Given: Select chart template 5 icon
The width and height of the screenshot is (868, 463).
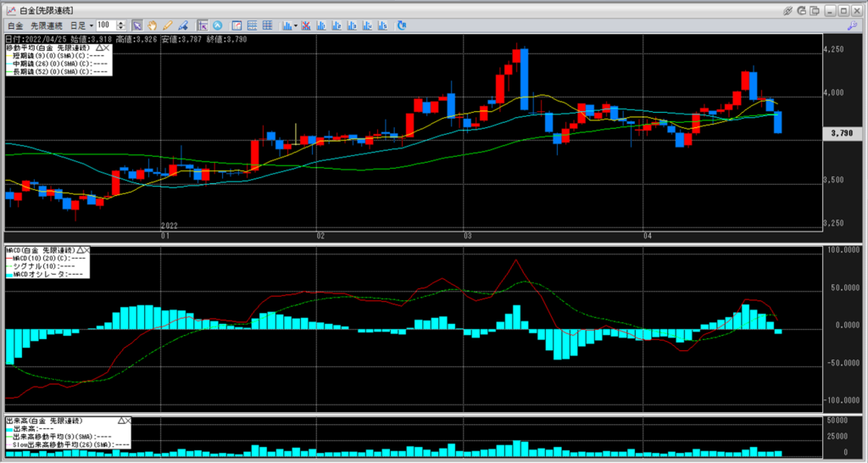Looking at the screenshot, I should pyautogui.click(x=382, y=25).
